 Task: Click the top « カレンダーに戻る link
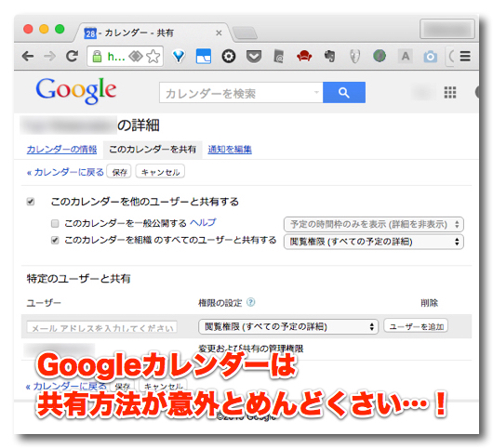[x=65, y=172]
